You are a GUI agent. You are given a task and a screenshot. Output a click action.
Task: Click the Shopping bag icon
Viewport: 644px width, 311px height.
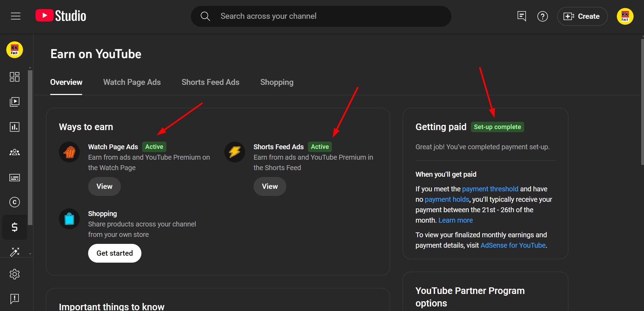[69, 219]
